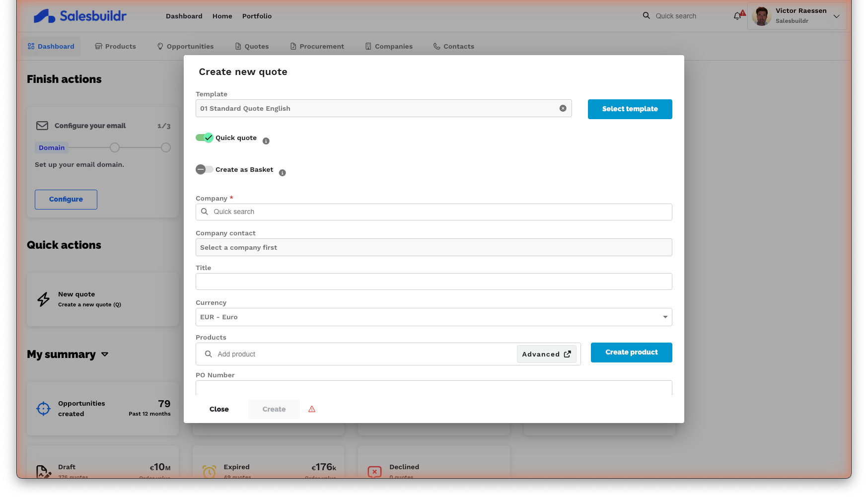Open Home in top menu

pyautogui.click(x=222, y=16)
